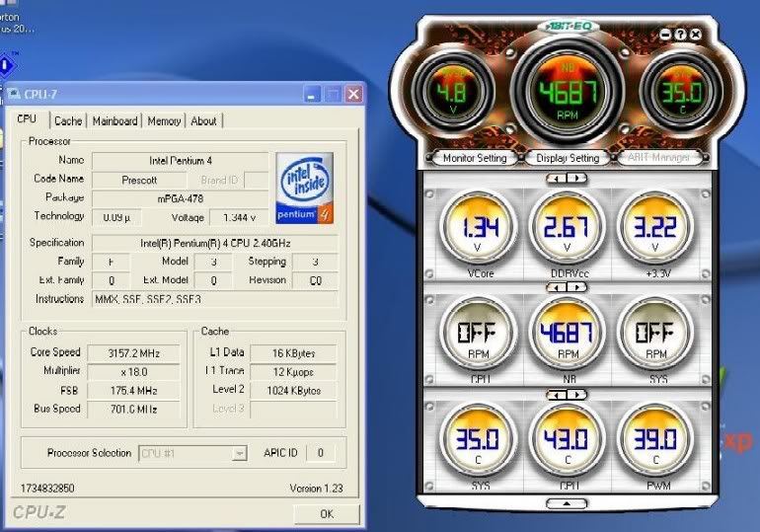Switch to the Memory tab
760x532 pixels.
tap(164, 120)
